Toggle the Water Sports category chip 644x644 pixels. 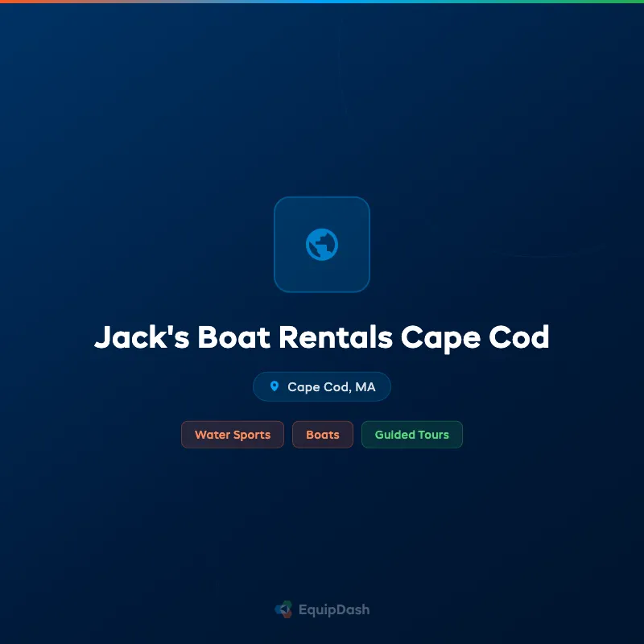click(x=233, y=435)
